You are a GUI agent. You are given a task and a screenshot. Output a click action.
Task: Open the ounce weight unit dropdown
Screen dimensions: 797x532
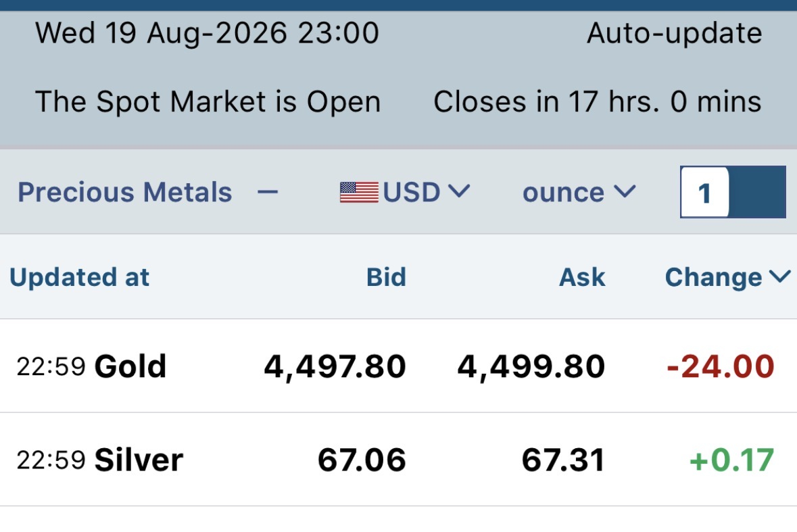(579, 192)
